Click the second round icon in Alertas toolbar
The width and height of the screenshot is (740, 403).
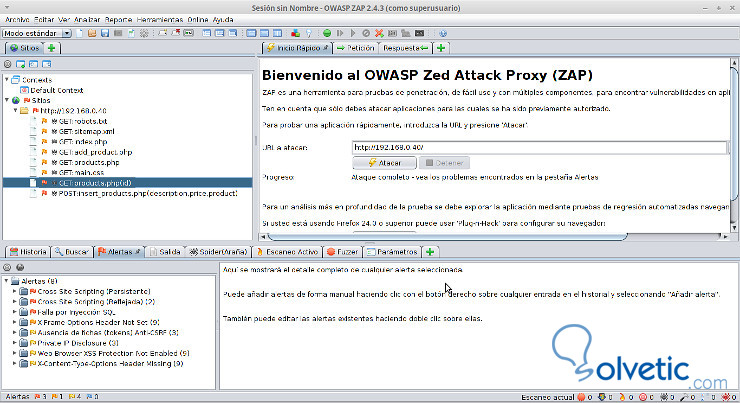click(20, 267)
